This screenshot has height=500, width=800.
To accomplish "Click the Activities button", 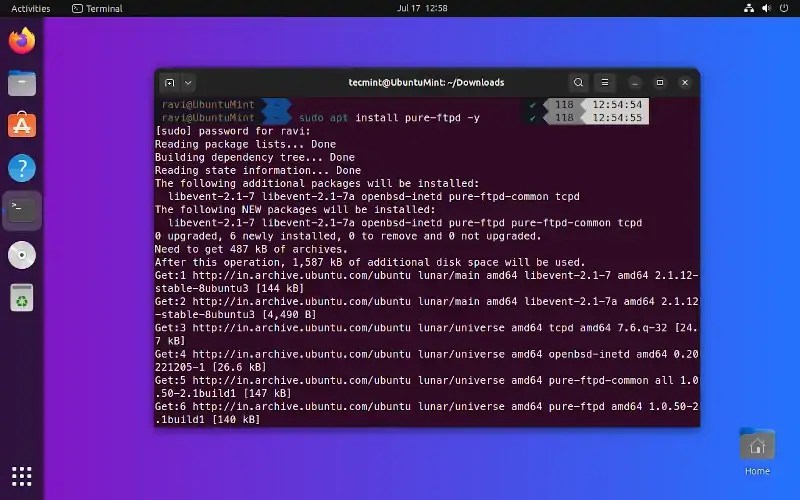I will click(x=31, y=9).
